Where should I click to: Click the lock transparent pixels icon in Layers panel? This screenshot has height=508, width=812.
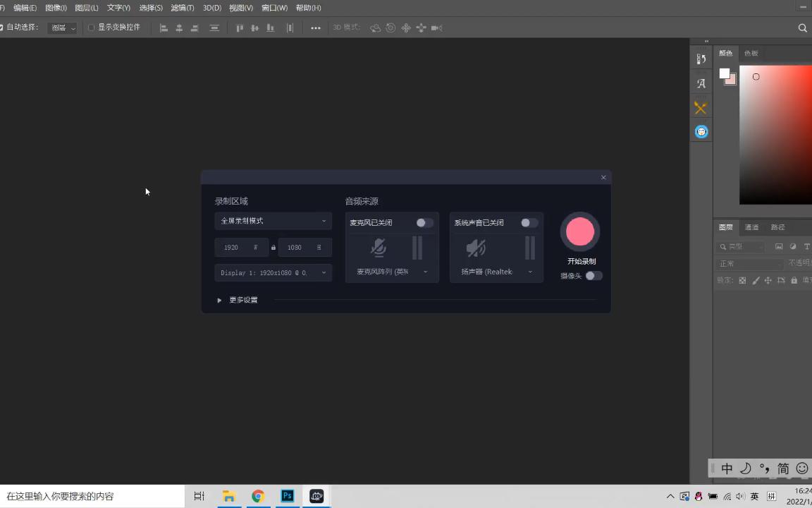pyautogui.click(x=742, y=279)
